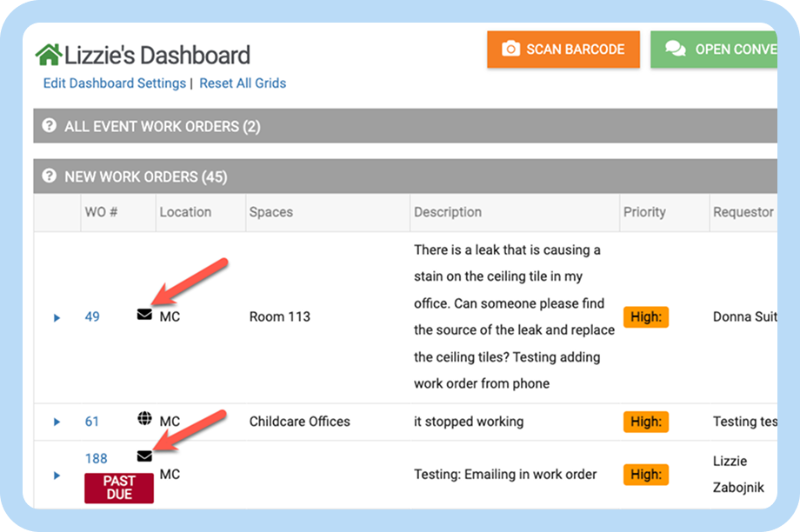Sort by the WO # column header
This screenshot has width=800, height=532.
pyautogui.click(x=96, y=212)
